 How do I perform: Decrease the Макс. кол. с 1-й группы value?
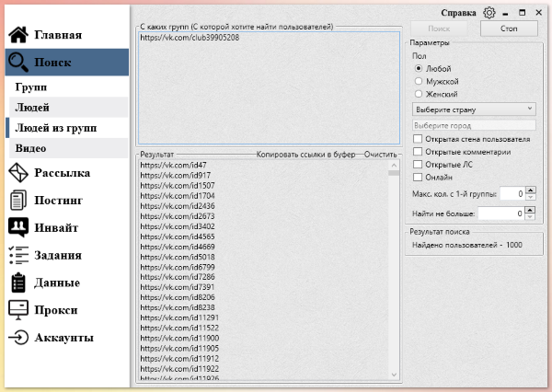(x=530, y=197)
